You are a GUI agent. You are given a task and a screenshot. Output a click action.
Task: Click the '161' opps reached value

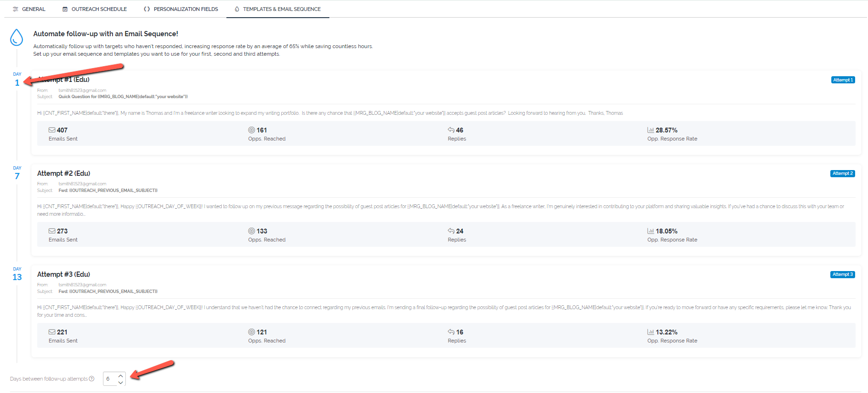click(x=262, y=130)
